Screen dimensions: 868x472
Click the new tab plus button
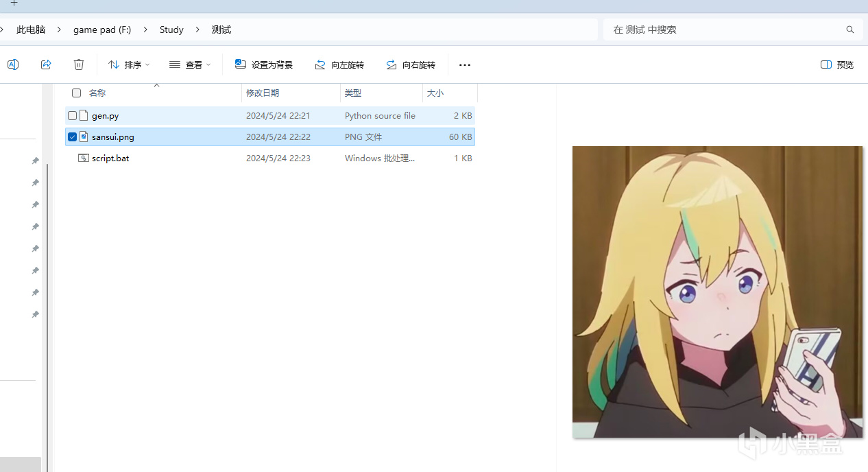(x=14, y=3)
